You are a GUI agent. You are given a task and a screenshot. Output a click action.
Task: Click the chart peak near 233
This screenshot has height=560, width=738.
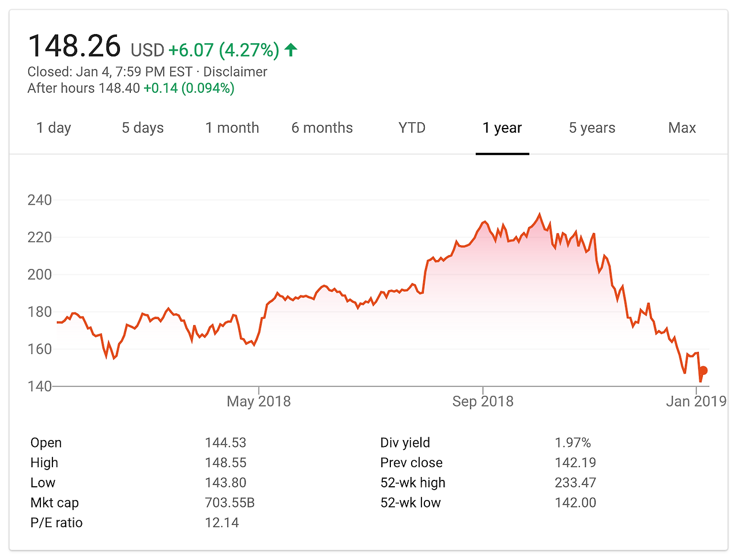(x=540, y=214)
